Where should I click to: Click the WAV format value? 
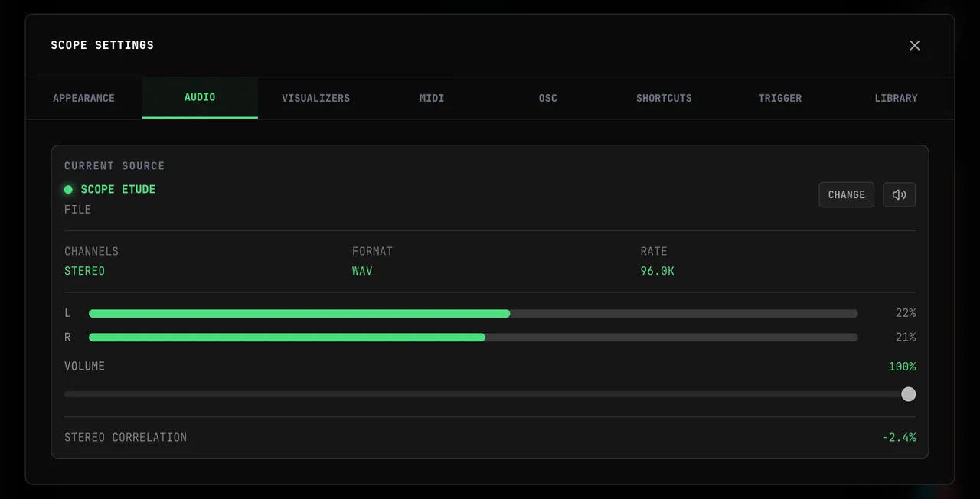click(362, 271)
